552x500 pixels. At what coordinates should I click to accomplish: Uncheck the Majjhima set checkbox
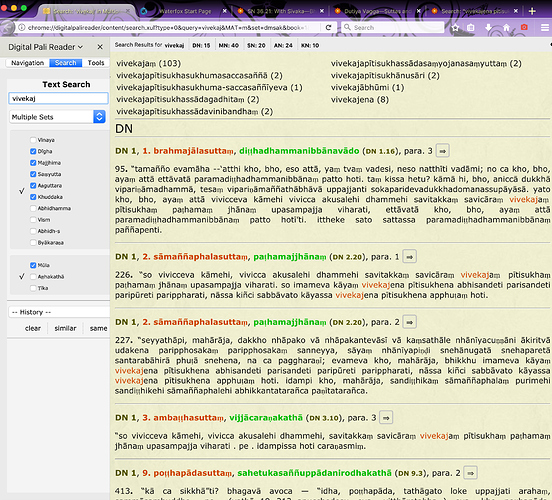(x=33, y=163)
